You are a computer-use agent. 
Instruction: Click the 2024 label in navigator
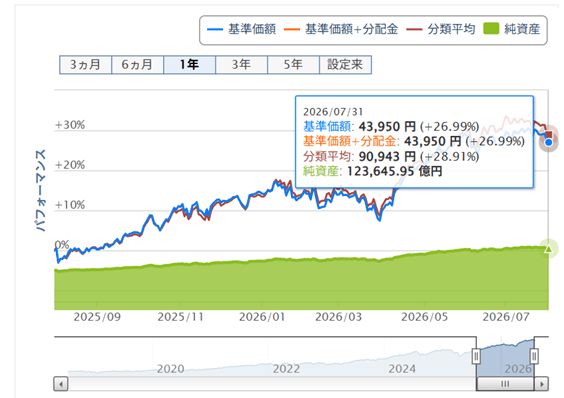[402, 369]
